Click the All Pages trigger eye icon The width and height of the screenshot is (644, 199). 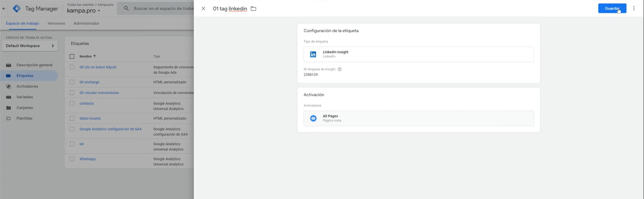(313, 118)
